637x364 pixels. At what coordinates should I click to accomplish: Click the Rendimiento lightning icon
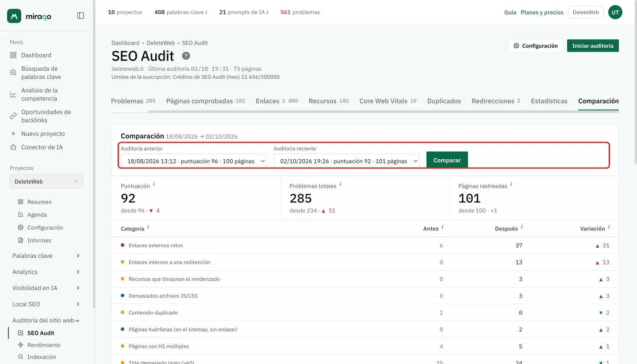[x=20, y=345]
